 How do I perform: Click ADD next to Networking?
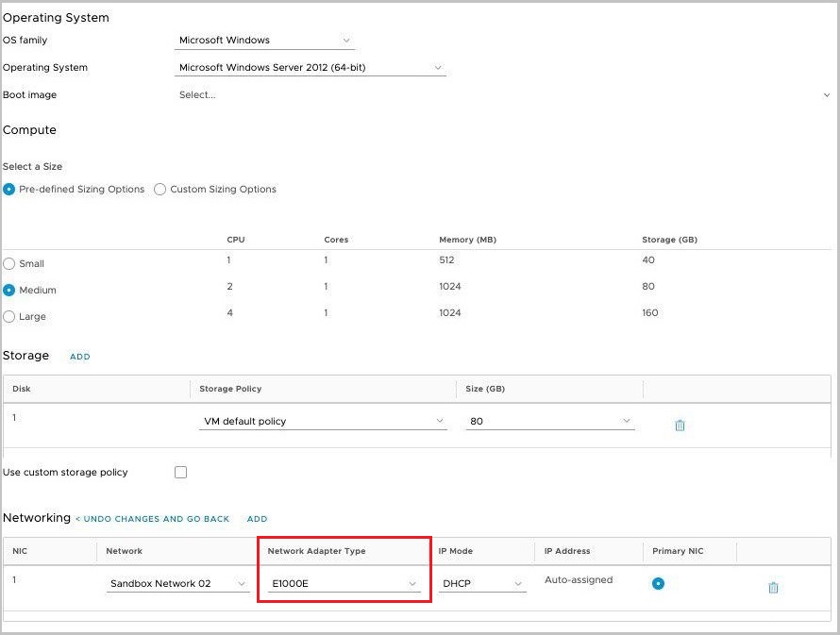257,519
